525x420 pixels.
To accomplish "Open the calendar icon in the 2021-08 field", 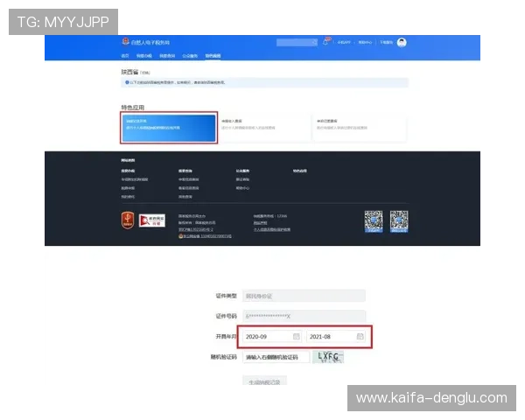I will coord(360,337).
